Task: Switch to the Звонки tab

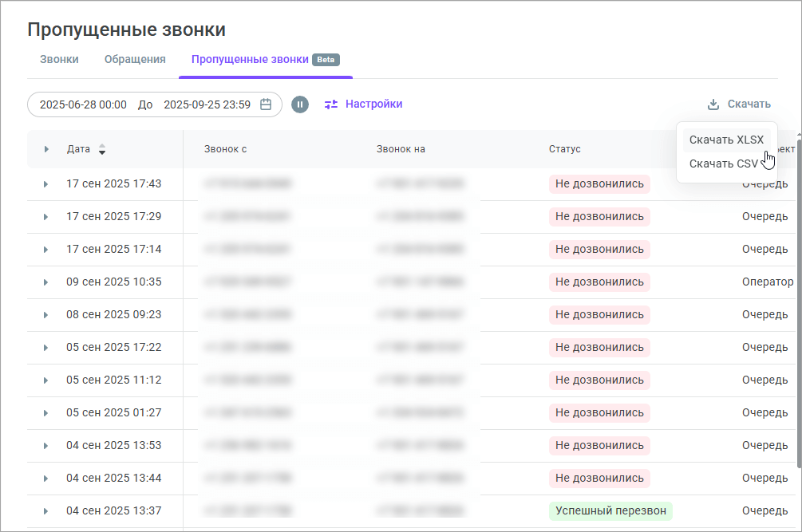Action: tap(59, 59)
